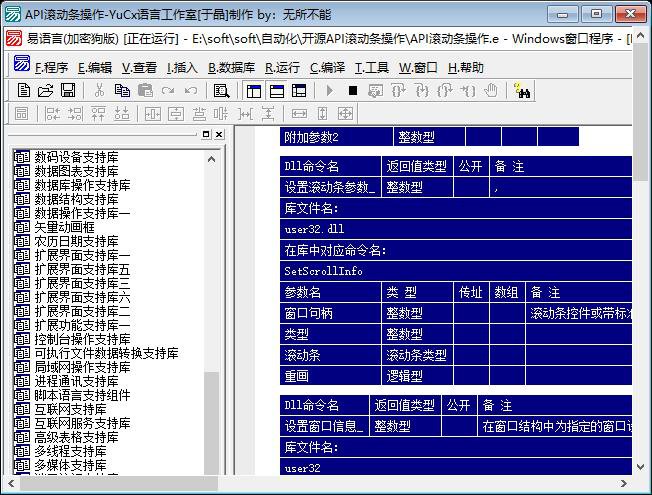Click the binoculars search icon
This screenshot has height=495, width=652.
[522, 91]
